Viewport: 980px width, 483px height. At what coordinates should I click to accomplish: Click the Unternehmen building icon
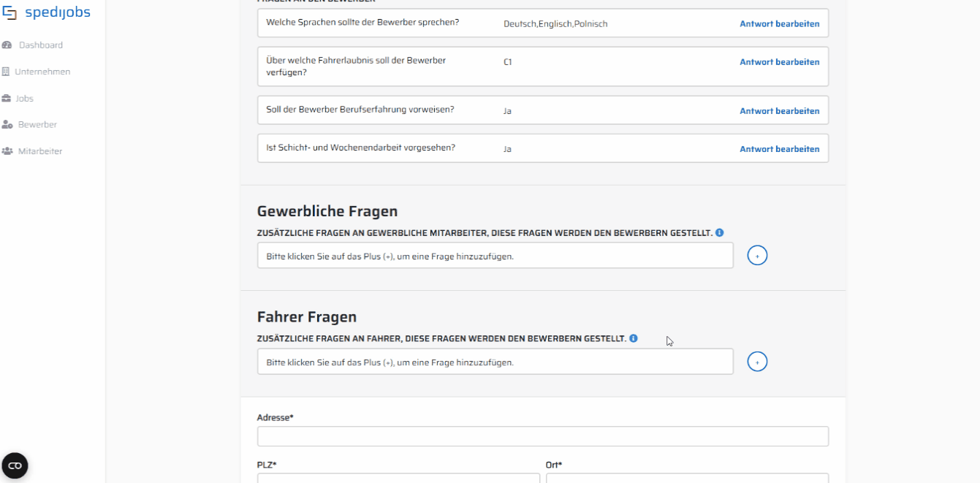coord(7,72)
